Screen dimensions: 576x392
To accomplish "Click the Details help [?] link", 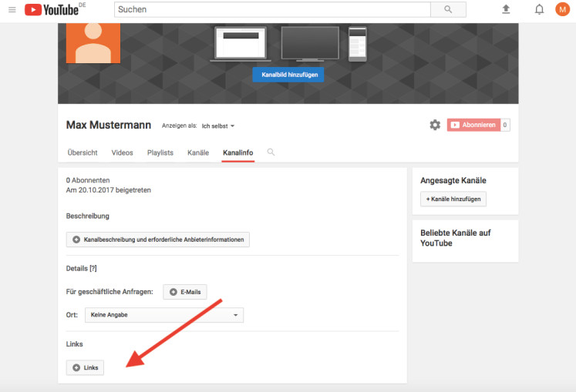I will (93, 268).
